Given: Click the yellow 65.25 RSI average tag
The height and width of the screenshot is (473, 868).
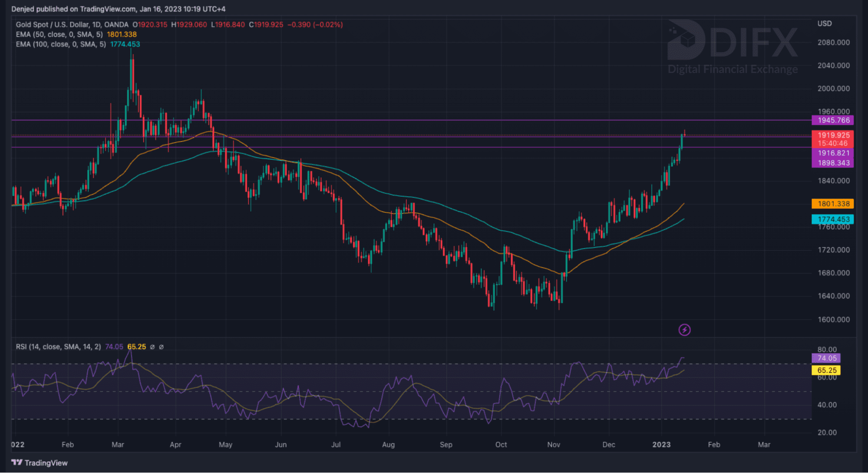Looking at the screenshot, I should click(x=826, y=370).
